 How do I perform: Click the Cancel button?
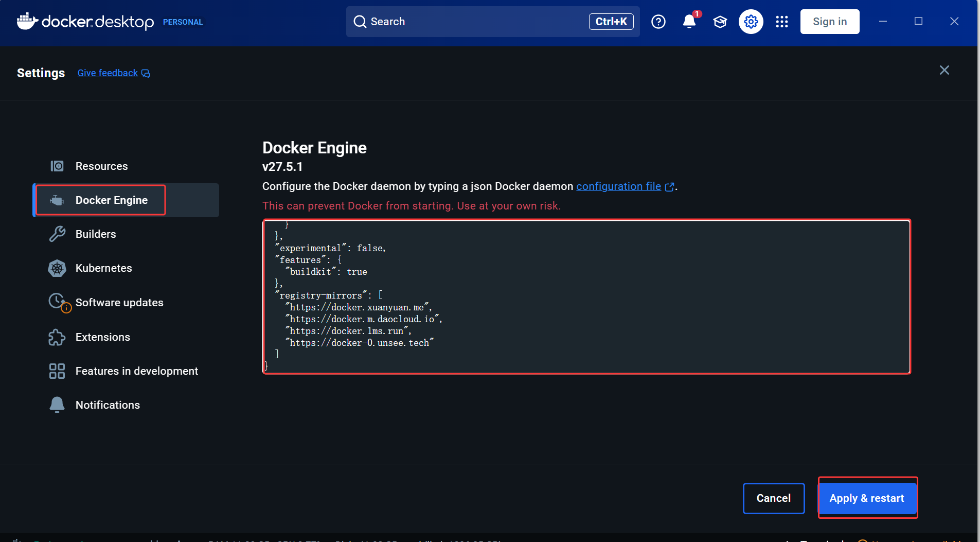[x=774, y=498]
